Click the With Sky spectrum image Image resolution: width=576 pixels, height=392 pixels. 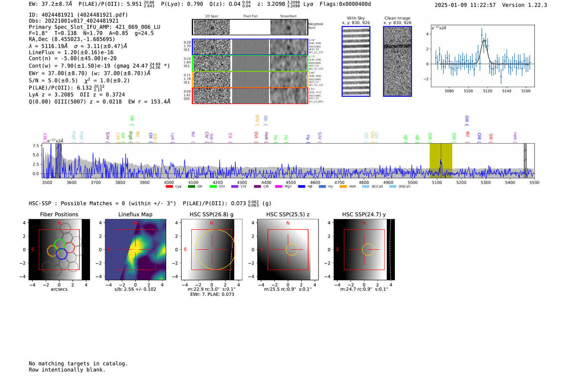click(356, 61)
